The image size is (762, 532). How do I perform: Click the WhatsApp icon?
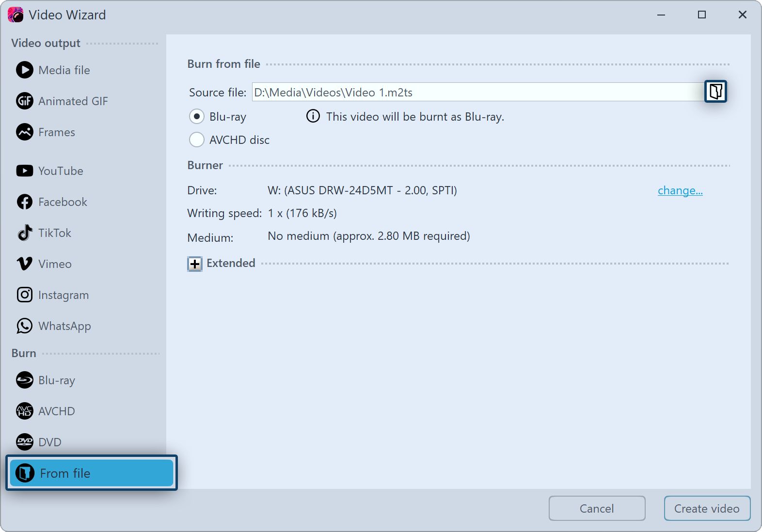25,326
